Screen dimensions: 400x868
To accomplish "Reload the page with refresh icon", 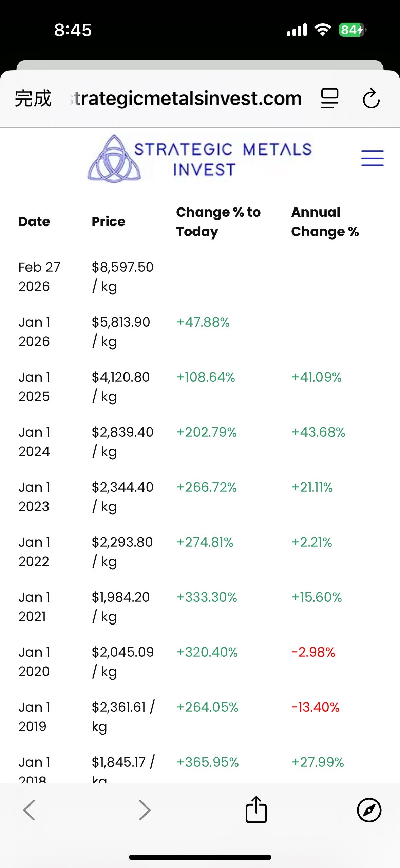I will 371,98.
